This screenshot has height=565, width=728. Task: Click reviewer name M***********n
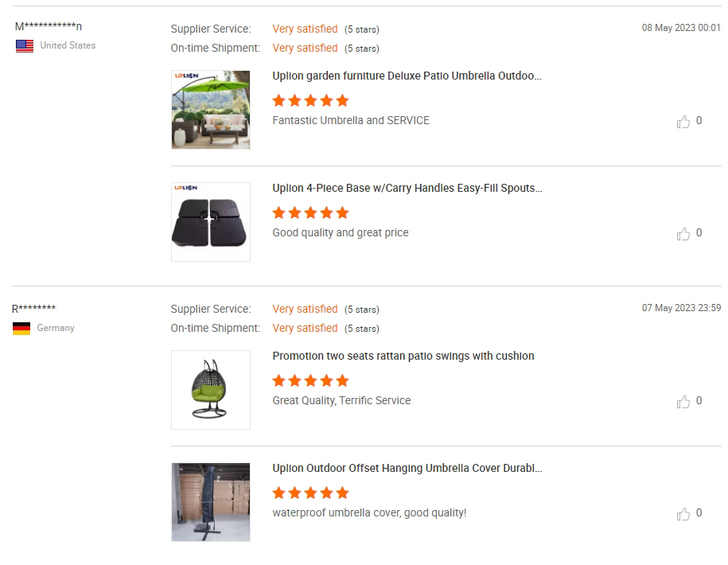pos(49,27)
